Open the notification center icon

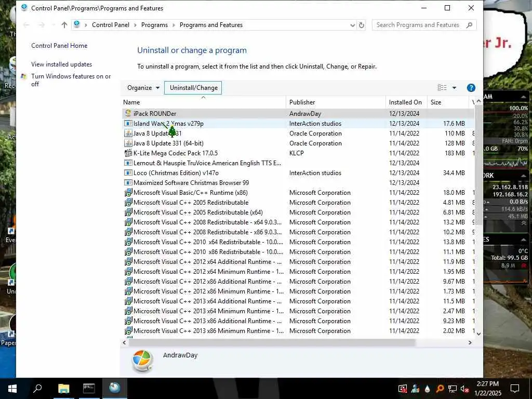point(515,389)
